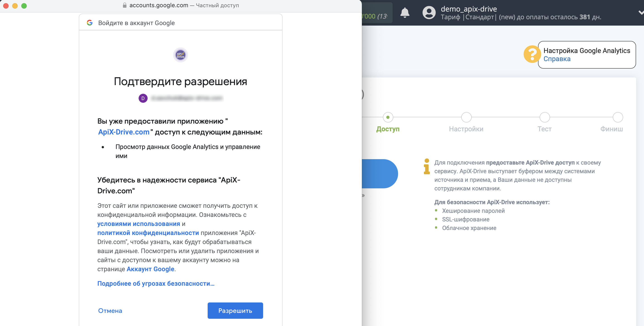Click the Настройки step circle marker
This screenshot has width=644, height=326.
[x=466, y=117]
